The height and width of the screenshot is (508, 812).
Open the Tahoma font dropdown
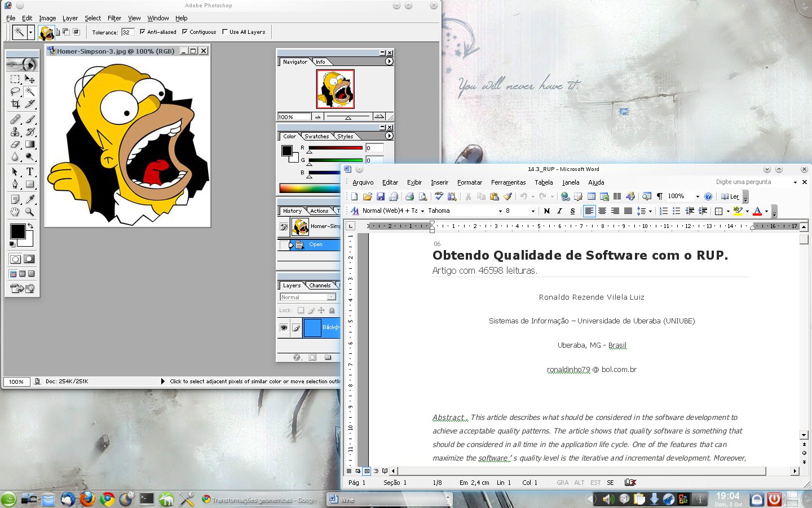pyautogui.click(x=500, y=211)
